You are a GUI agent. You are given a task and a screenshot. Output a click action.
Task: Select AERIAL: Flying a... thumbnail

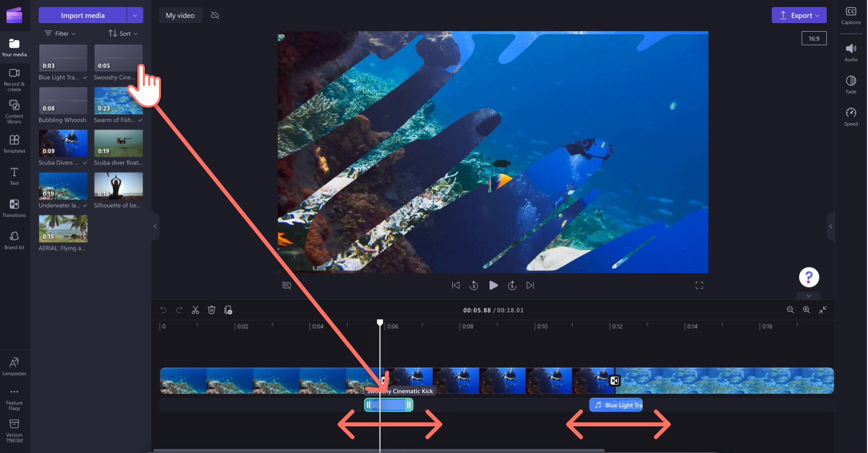coord(63,229)
